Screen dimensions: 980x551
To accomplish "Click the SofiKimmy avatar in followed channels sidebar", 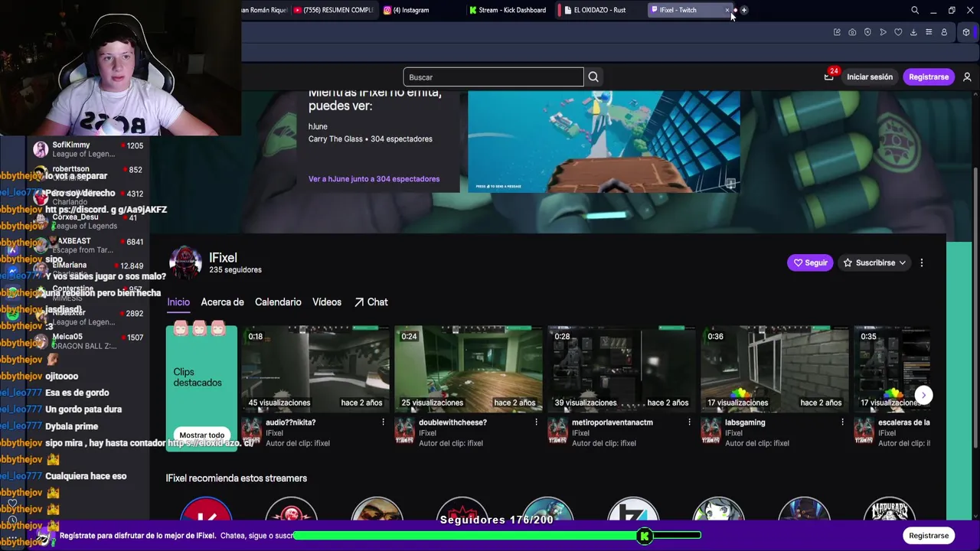I will tap(41, 149).
